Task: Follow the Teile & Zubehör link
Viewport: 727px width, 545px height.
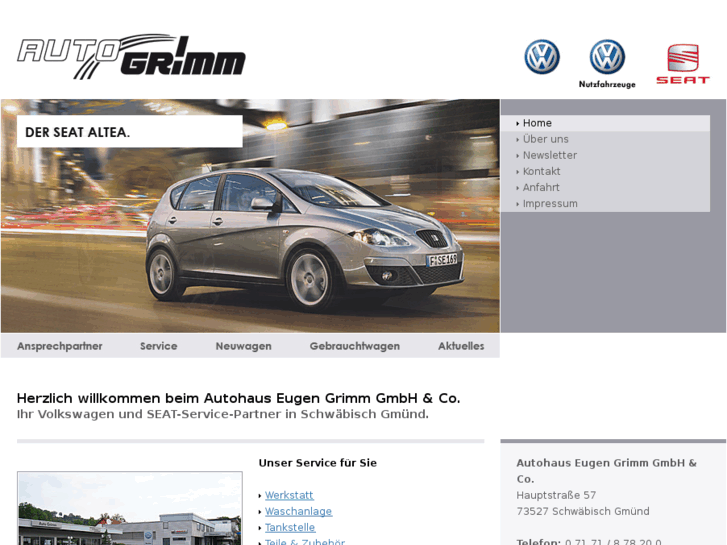Action: (305, 541)
